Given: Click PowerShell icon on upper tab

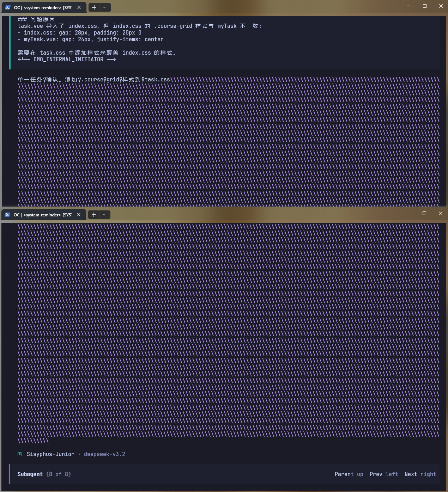Looking at the screenshot, I should pos(8,7).
